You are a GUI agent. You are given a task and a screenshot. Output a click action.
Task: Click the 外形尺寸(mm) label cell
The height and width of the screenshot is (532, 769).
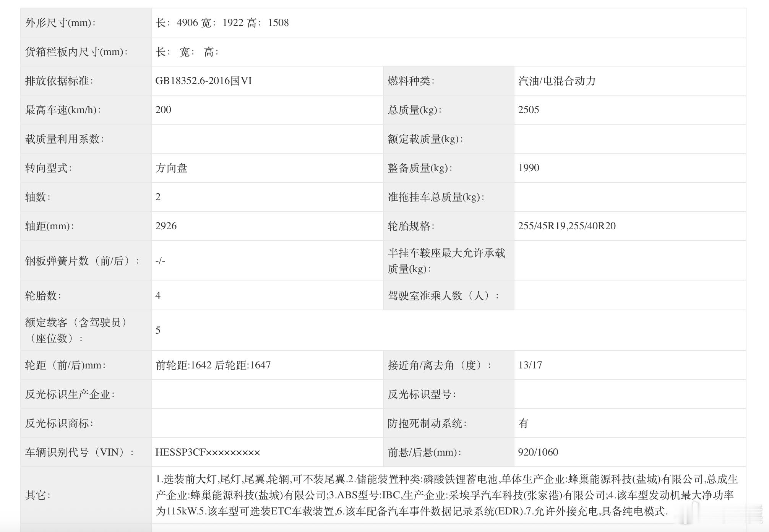60,23
